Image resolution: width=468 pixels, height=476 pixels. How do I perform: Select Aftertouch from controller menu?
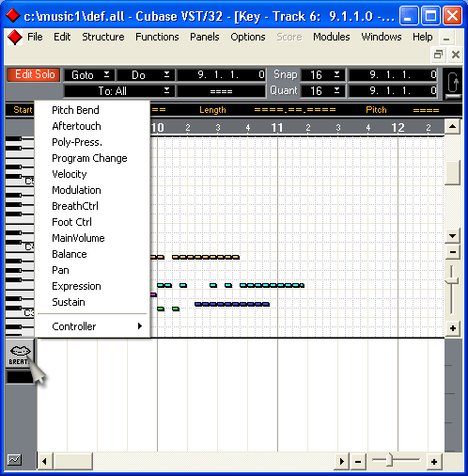[x=92, y=126]
